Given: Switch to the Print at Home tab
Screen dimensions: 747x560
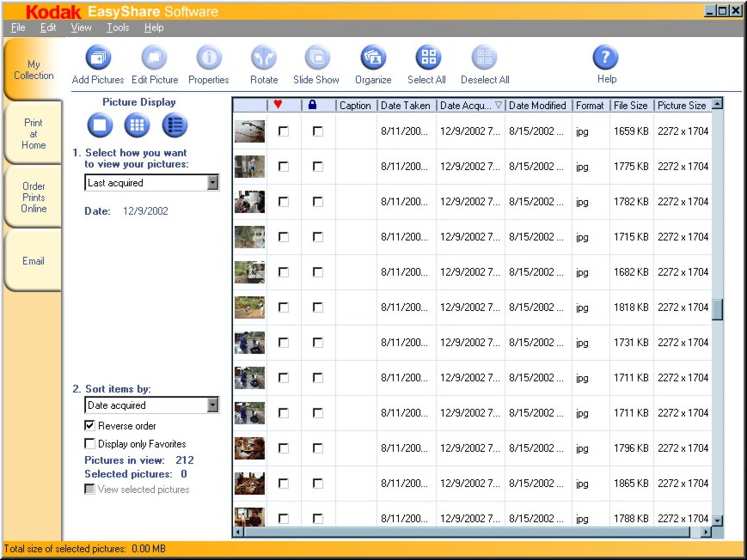Looking at the screenshot, I should pos(34,134).
